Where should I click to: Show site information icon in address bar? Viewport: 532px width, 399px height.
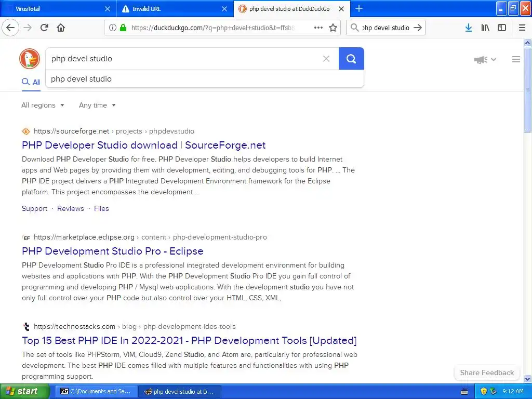[112, 28]
